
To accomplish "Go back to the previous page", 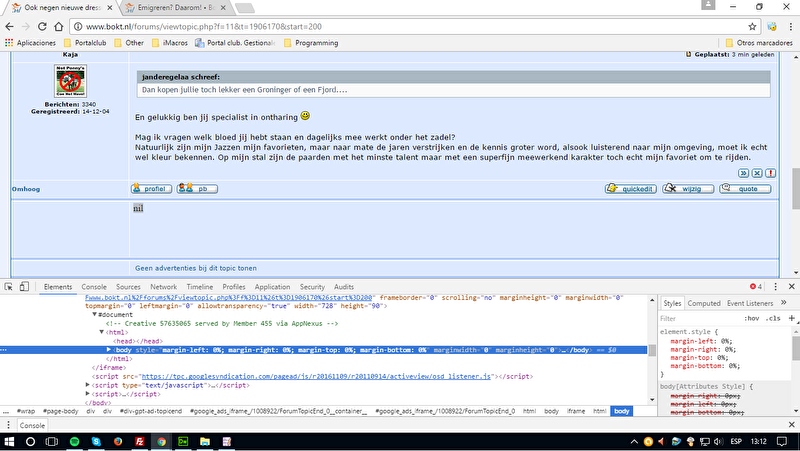I will 10,27.
